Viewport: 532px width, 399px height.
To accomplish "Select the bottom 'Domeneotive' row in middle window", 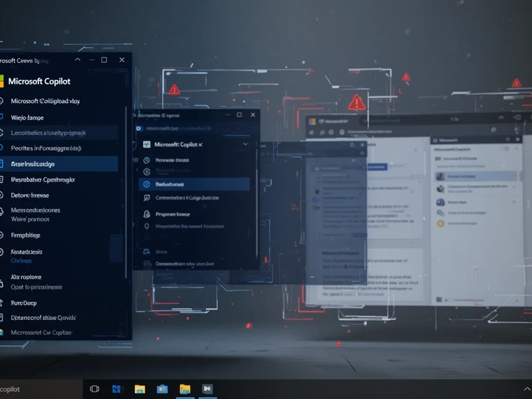I will coord(185,263).
